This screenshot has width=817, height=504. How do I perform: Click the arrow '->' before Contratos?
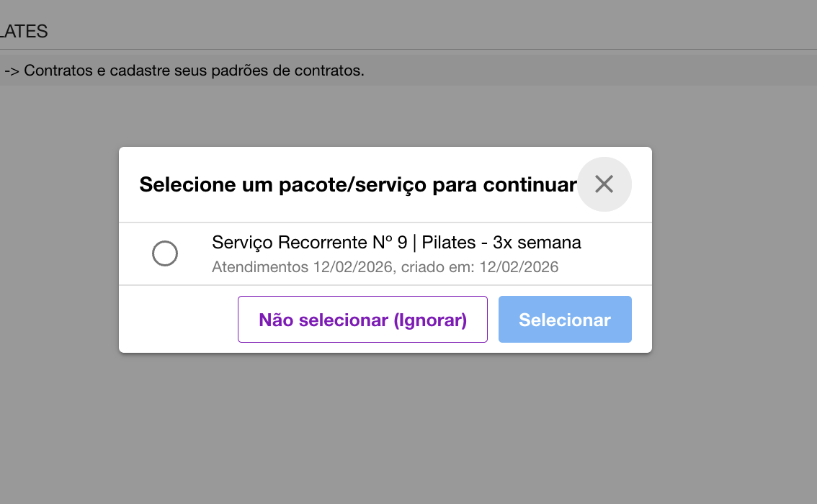12,71
